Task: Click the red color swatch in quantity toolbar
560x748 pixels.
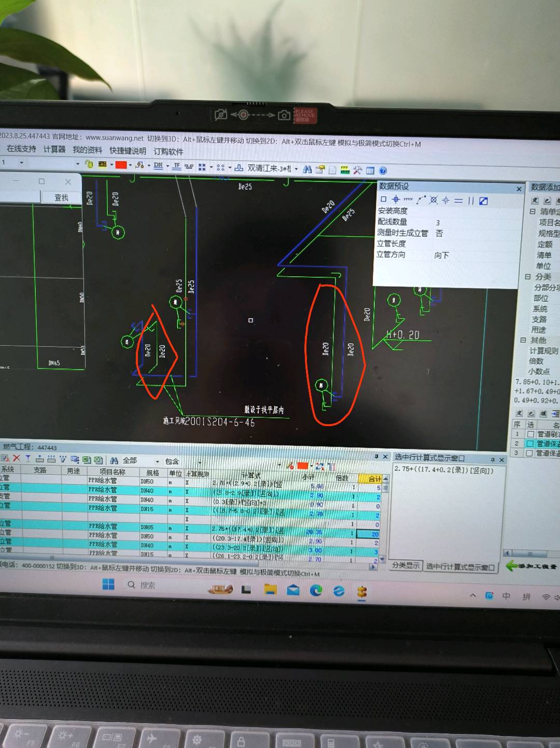Action: pos(303,466)
